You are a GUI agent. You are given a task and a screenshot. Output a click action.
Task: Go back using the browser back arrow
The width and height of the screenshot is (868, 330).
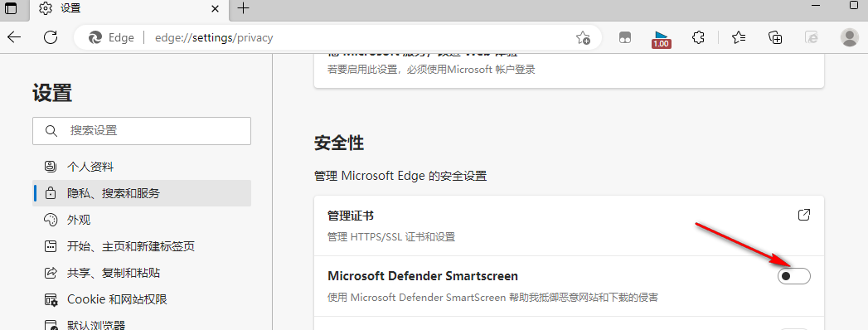[14, 37]
